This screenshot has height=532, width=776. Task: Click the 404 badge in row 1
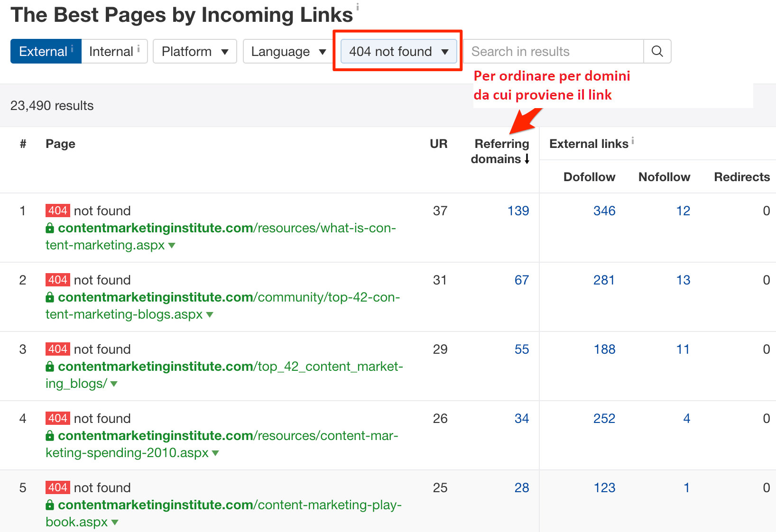(58, 211)
